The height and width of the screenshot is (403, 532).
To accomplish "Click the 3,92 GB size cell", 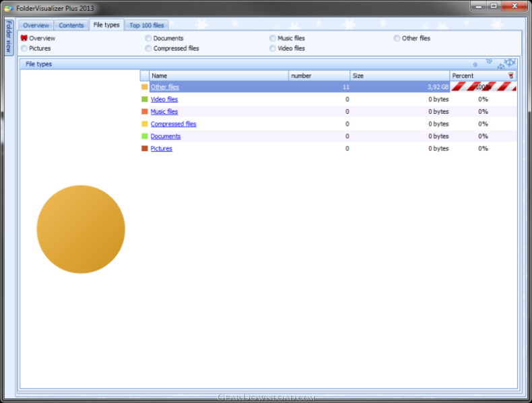I will click(x=400, y=87).
